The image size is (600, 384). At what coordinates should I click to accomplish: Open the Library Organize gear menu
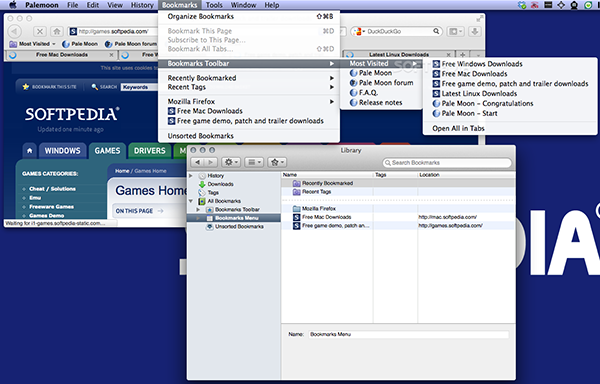(x=230, y=163)
